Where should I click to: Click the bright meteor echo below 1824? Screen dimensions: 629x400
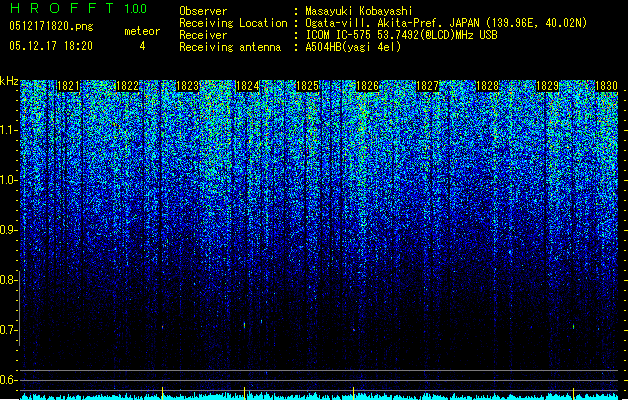click(244, 325)
